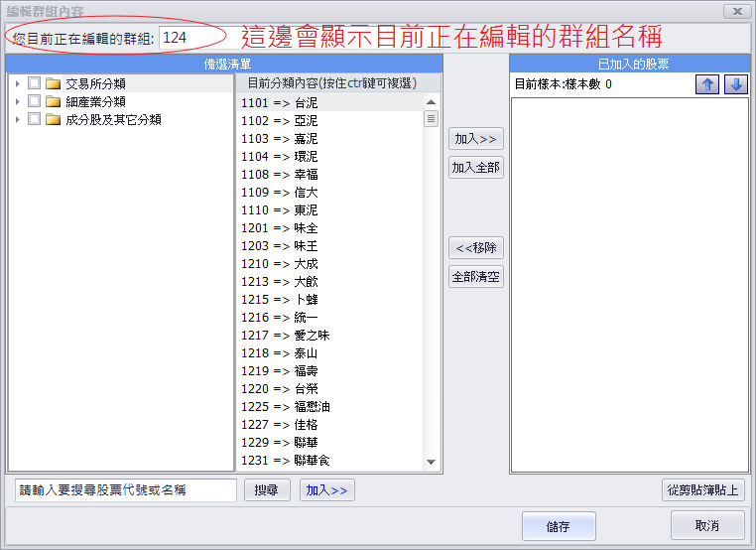Viewport: 756px width, 550px height.
Task: Click the <<移除 button
Action: 476,248
